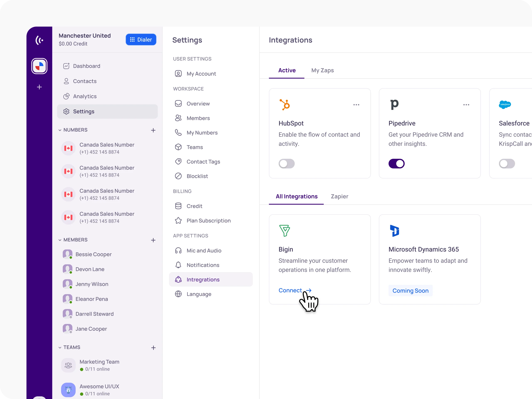This screenshot has height=399, width=532.
Task: Click the Overview icon in settings
Action: tap(178, 103)
